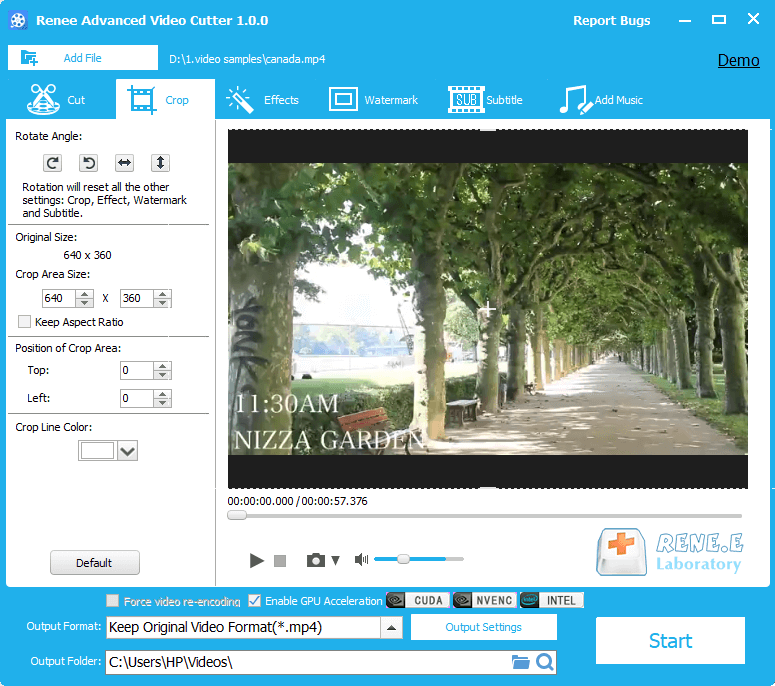Click the INTEL GPU badge
The height and width of the screenshot is (686, 775).
point(552,600)
